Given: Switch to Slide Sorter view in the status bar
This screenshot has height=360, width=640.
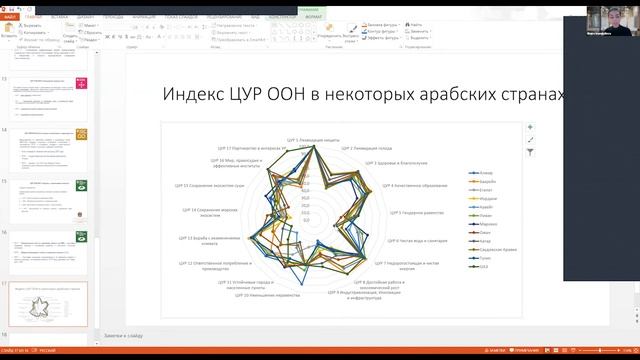Looking at the screenshot, I should click(556, 351).
